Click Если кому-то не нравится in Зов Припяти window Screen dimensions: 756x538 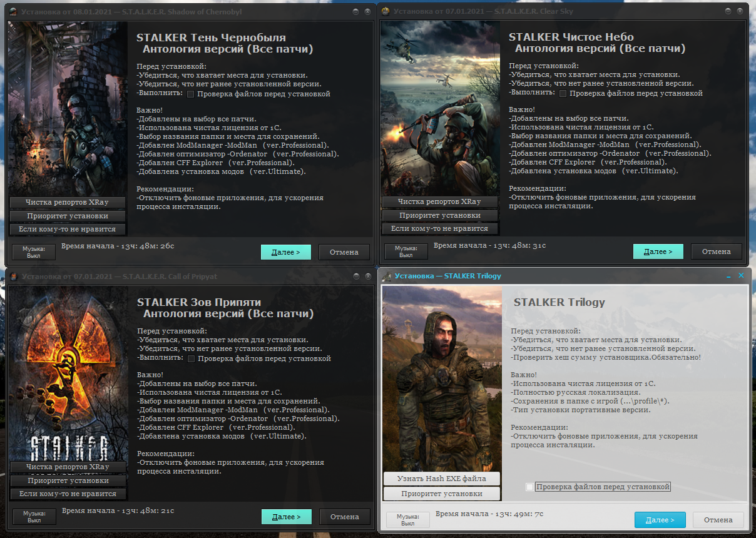pos(68,494)
